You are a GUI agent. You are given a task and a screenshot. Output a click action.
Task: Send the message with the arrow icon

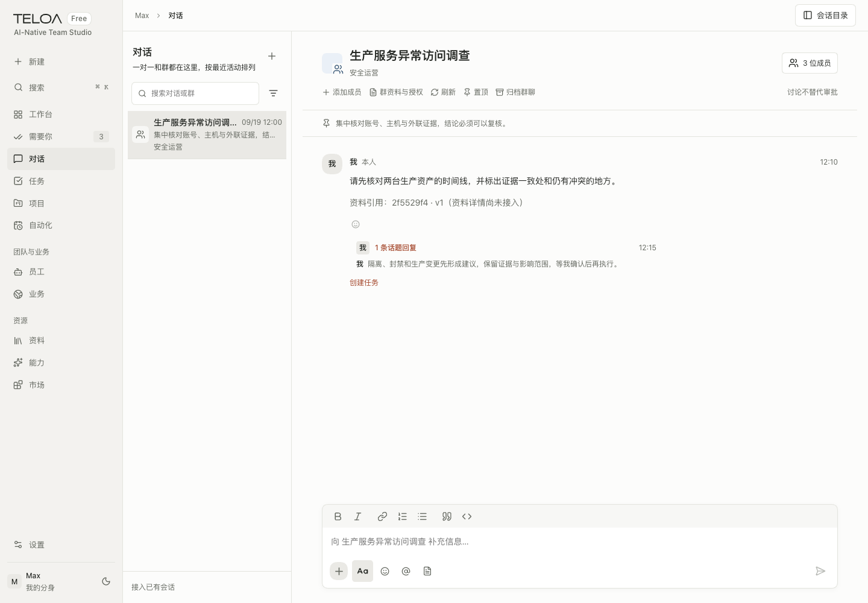point(820,571)
